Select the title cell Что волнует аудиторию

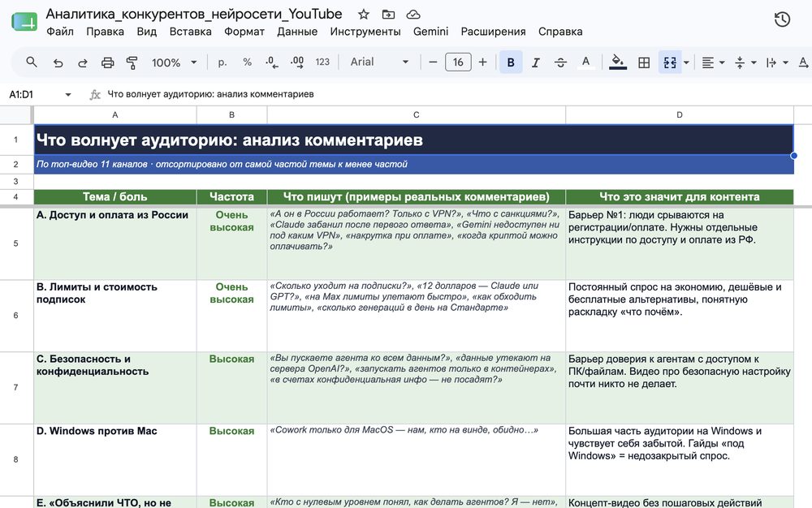pos(414,140)
